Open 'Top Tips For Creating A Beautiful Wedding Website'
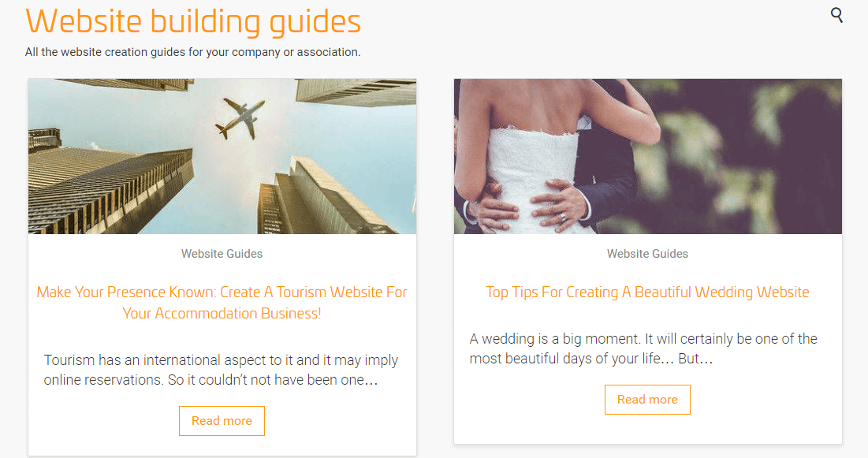Screen dimensions: 868x458 (x=648, y=292)
